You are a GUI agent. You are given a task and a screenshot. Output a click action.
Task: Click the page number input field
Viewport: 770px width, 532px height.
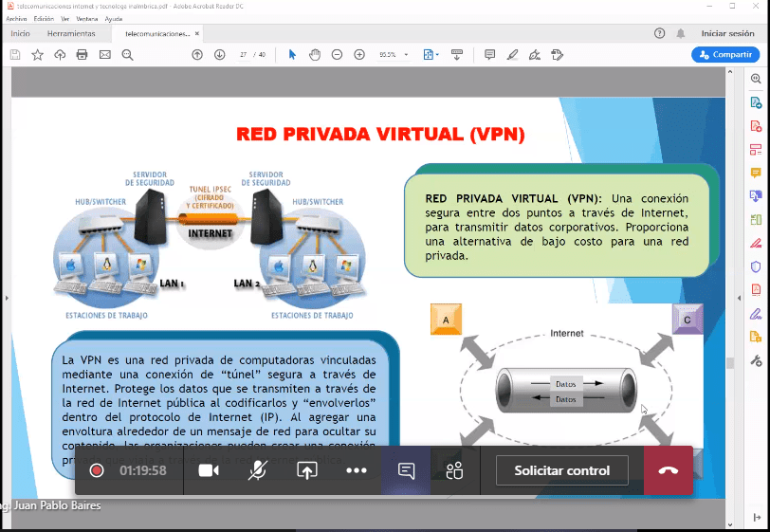coord(243,55)
